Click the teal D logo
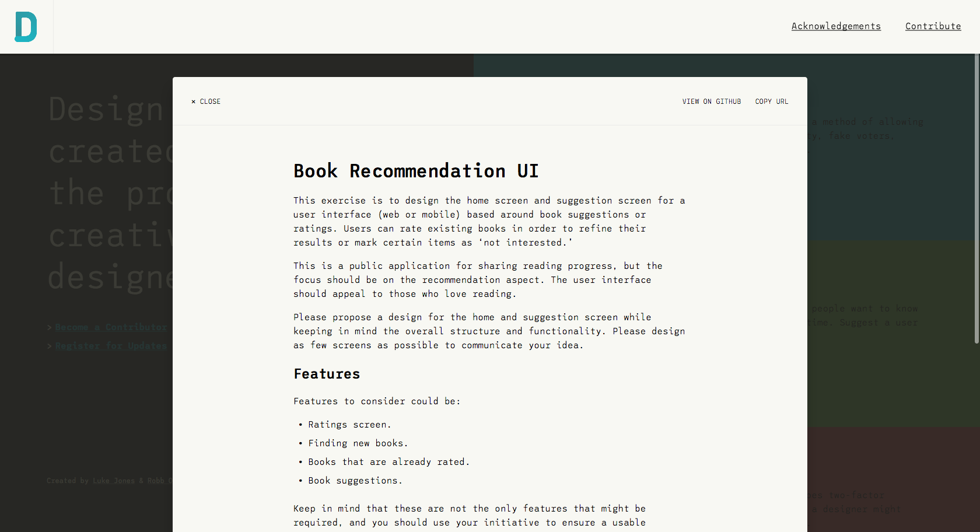Viewport: 980px width, 532px height. tap(26, 27)
